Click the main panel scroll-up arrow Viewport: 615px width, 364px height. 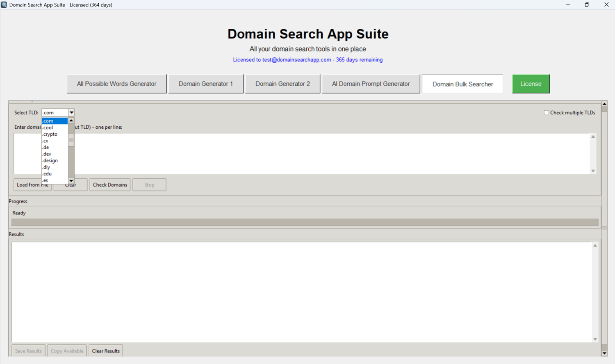[604, 104]
